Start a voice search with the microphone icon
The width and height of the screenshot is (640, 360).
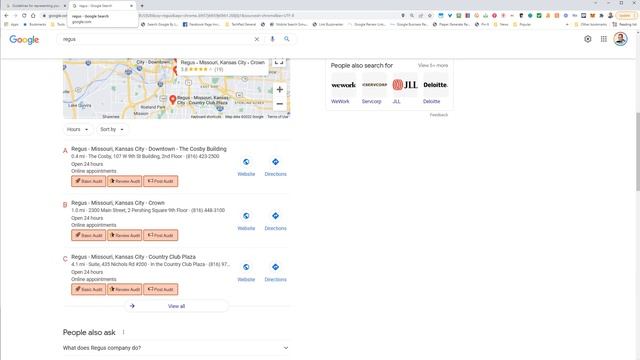point(272,39)
